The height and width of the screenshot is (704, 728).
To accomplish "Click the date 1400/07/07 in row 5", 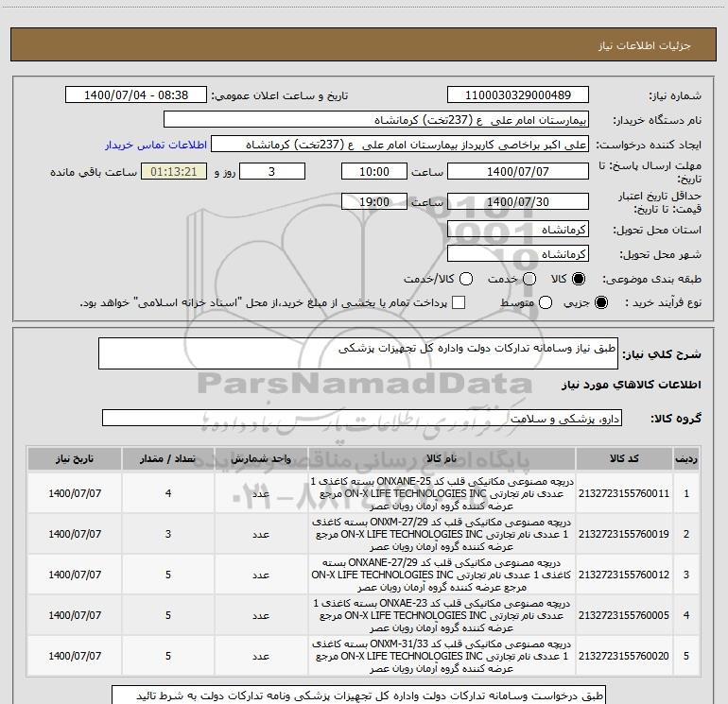I will (x=75, y=656).
